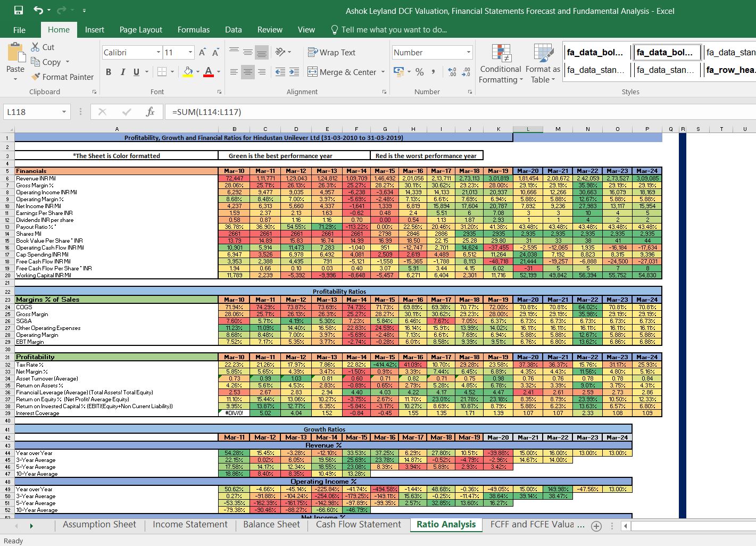Screen dimensions: 756x546
Task: Click the L118 Name Box field
Action: (32, 112)
